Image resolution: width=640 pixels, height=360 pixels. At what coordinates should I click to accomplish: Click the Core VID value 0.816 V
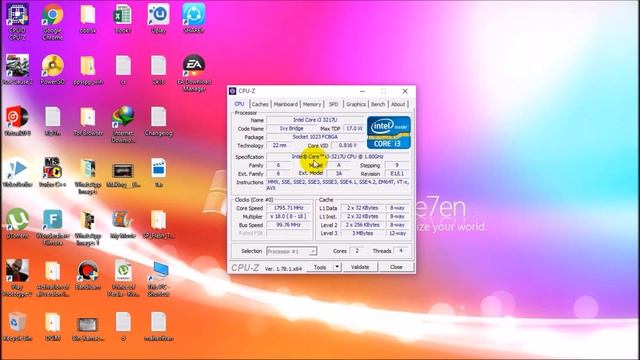click(x=348, y=146)
